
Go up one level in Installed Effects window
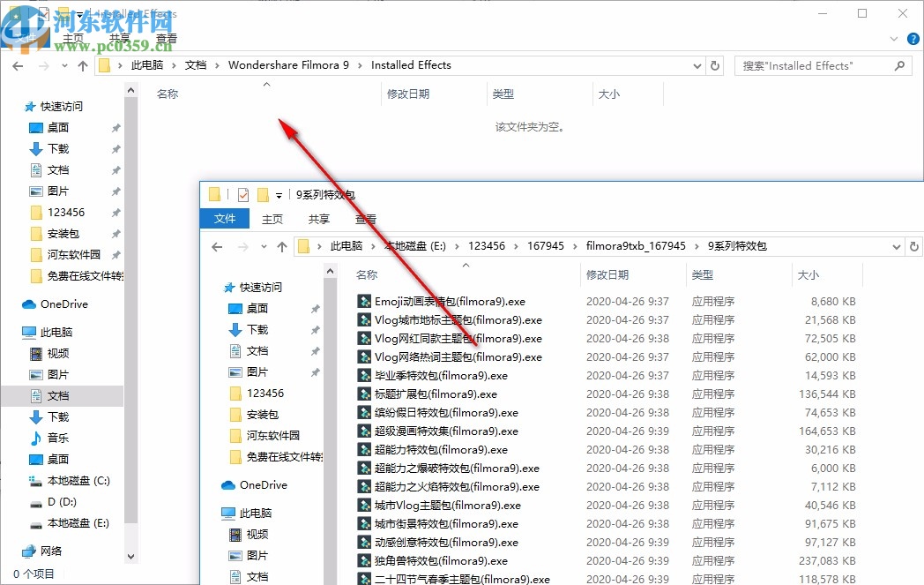pos(83,66)
